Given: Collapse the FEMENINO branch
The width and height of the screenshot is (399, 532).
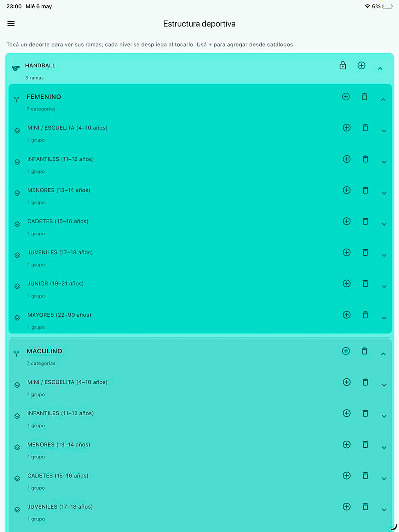Looking at the screenshot, I should point(383,100).
